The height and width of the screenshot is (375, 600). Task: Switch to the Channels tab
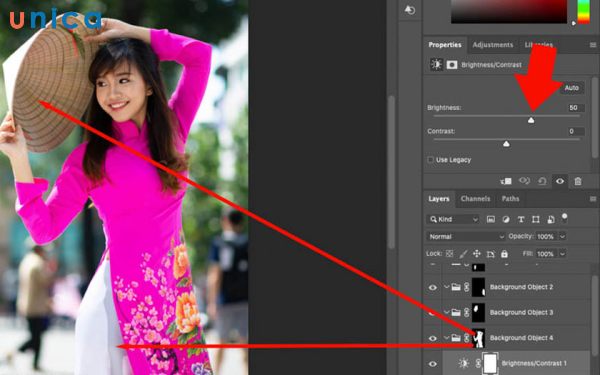pyautogui.click(x=475, y=199)
